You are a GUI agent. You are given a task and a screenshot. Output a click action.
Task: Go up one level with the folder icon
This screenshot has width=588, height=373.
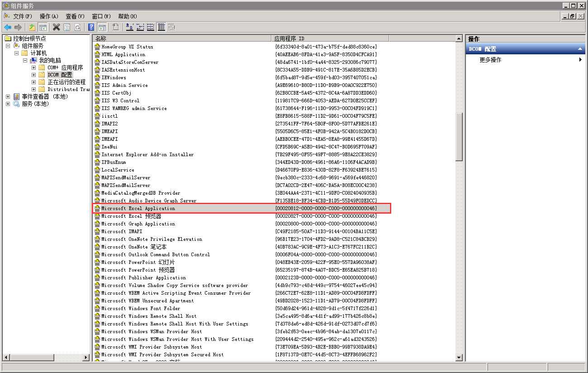pos(33,27)
